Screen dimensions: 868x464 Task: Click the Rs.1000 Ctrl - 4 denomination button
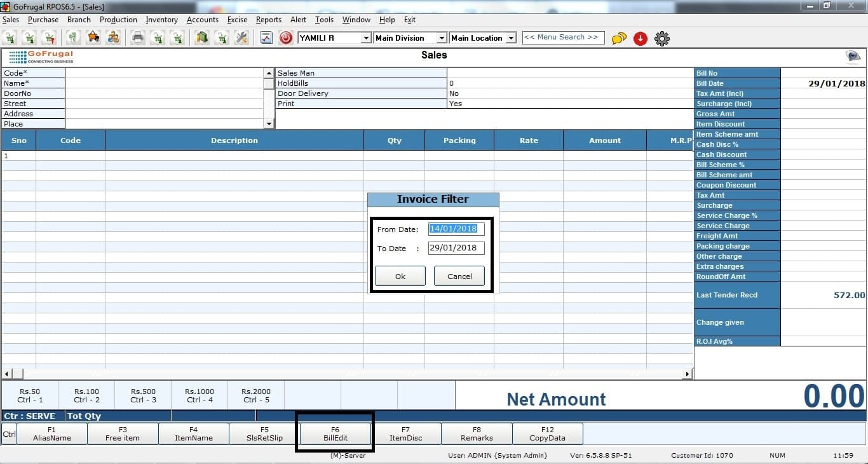200,395
